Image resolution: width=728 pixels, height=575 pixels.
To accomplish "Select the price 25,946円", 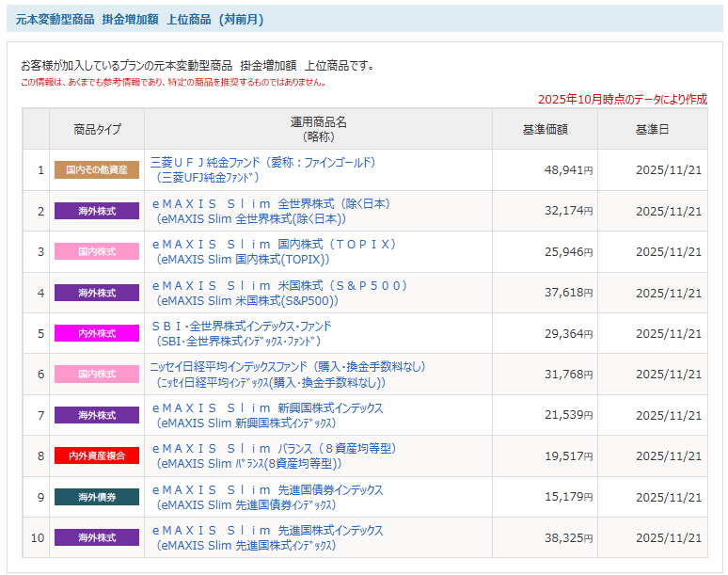I will (x=568, y=251).
